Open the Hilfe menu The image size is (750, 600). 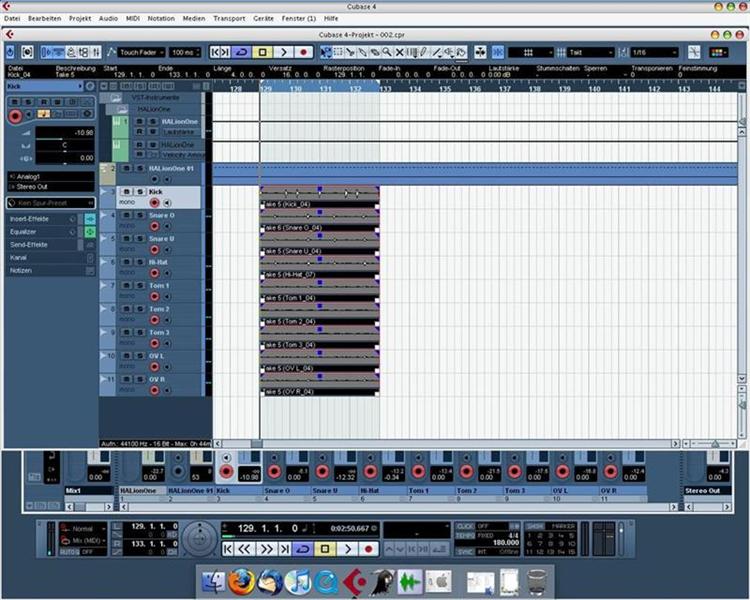331,18
